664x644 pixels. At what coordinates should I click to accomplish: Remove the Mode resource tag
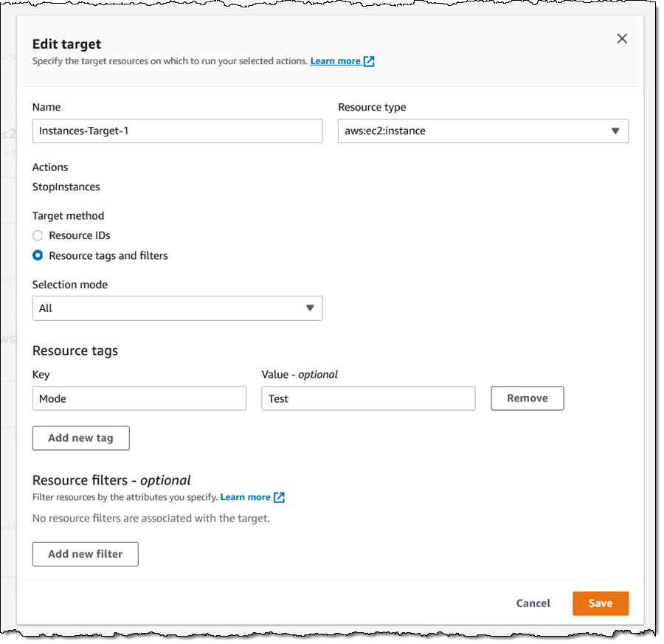(x=527, y=398)
